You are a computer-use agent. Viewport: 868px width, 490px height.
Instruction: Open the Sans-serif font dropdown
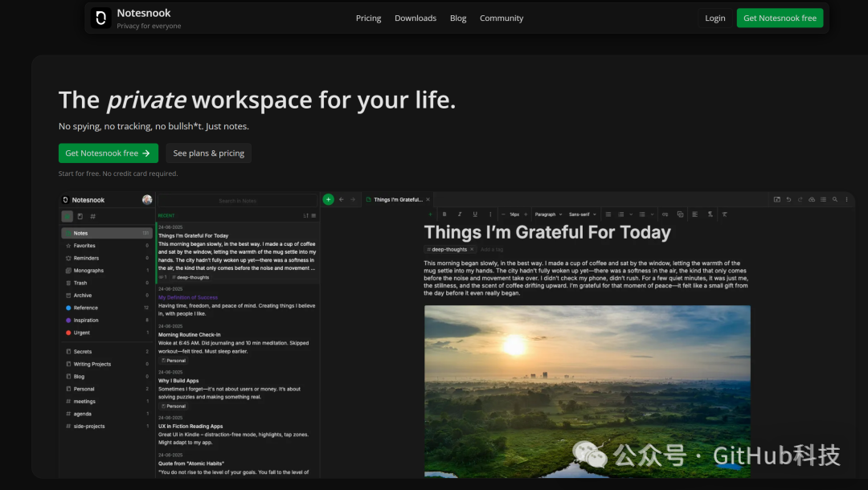(x=581, y=214)
